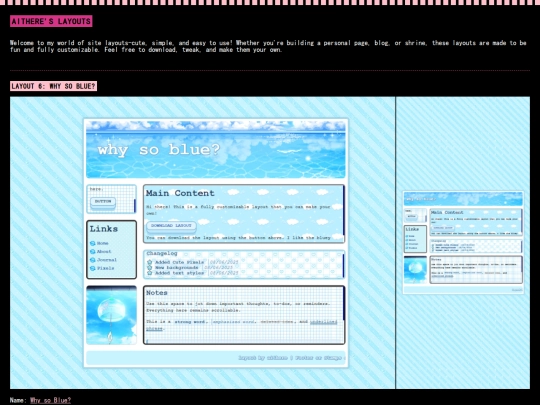Click the wind chime image in sidebar
Image resolution: width=540 pixels, height=405 pixels.
[111, 315]
